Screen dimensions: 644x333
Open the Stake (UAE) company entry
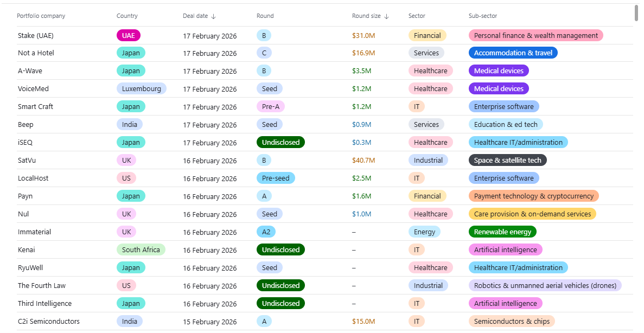[x=36, y=36]
